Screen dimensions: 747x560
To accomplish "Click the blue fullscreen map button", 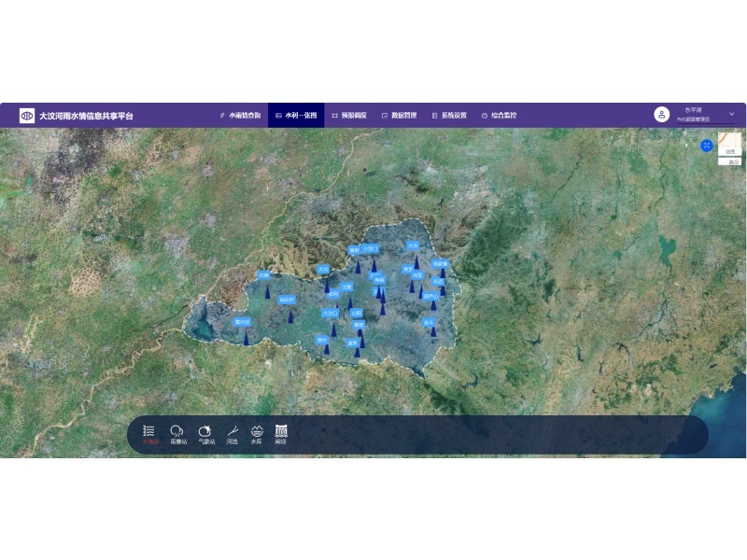I will tap(707, 145).
